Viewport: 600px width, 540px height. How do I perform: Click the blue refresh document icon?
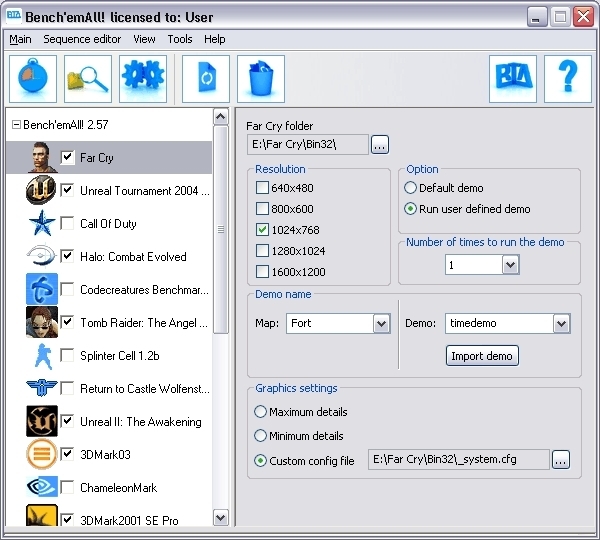point(206,79)
